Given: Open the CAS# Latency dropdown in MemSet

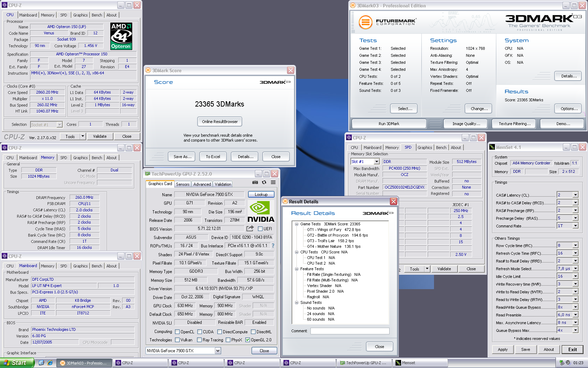Looking at the screenshot, I should point(575,195).
